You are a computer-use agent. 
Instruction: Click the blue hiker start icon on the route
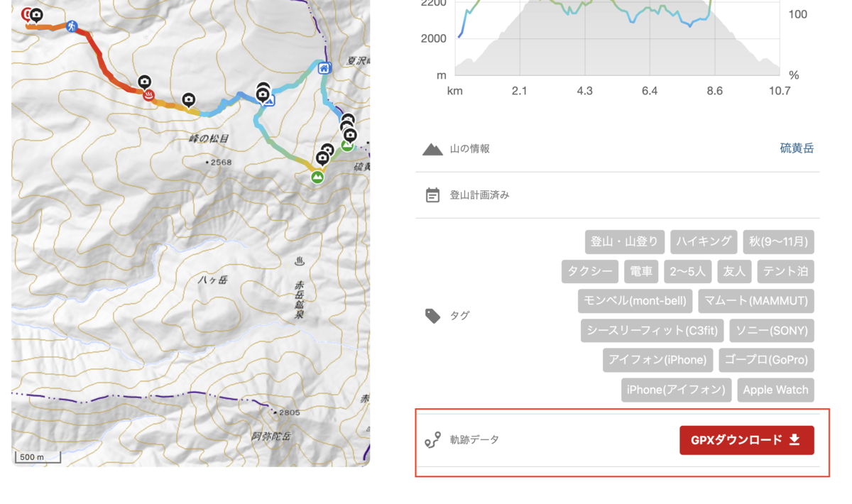[x=72, y=26]
